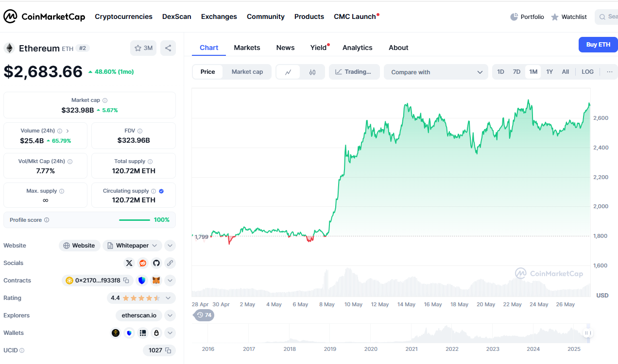Click the Circulating supply info icon
Viewport: 618px width, 364px height.
[154, 191]
